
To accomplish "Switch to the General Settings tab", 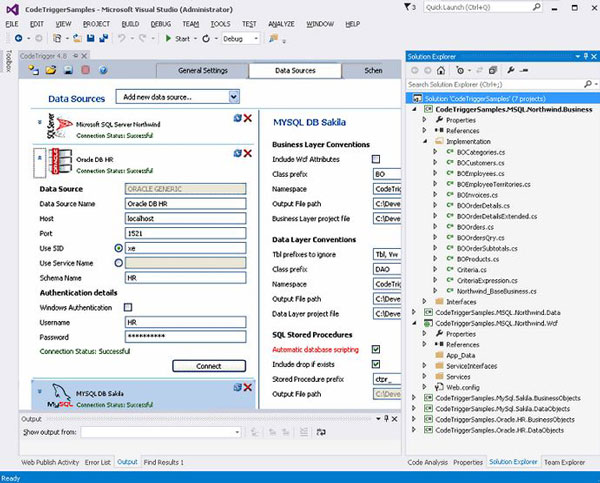I will coord(203,71).
